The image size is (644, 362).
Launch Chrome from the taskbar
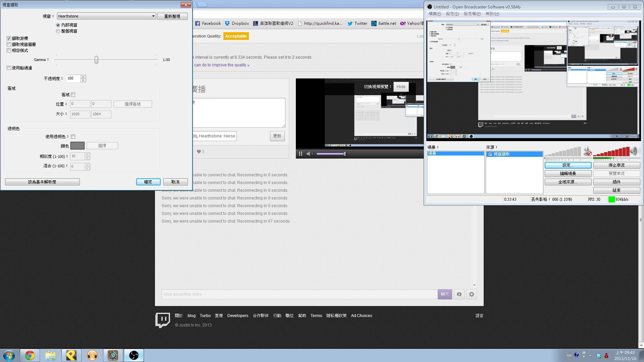(30, 355)
